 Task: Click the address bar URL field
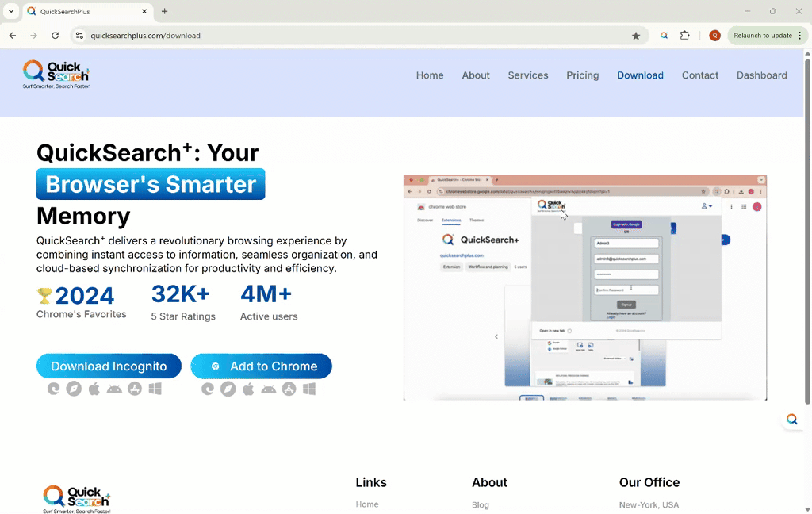pos(358,35)
